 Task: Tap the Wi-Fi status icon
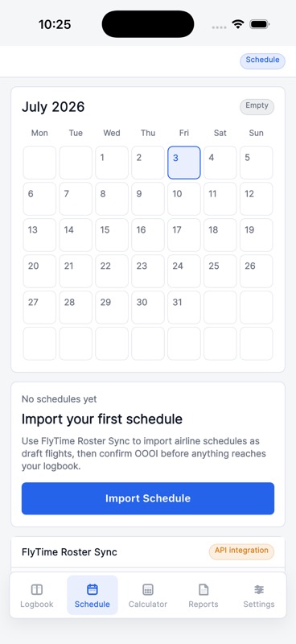coord(238,24)
